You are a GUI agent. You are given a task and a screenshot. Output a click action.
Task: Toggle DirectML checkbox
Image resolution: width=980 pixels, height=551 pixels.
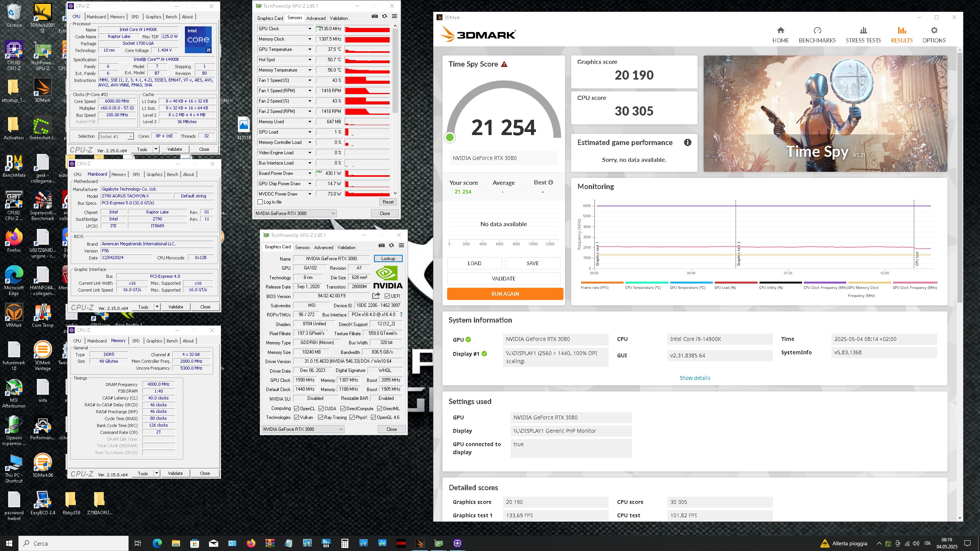point(379,409)
